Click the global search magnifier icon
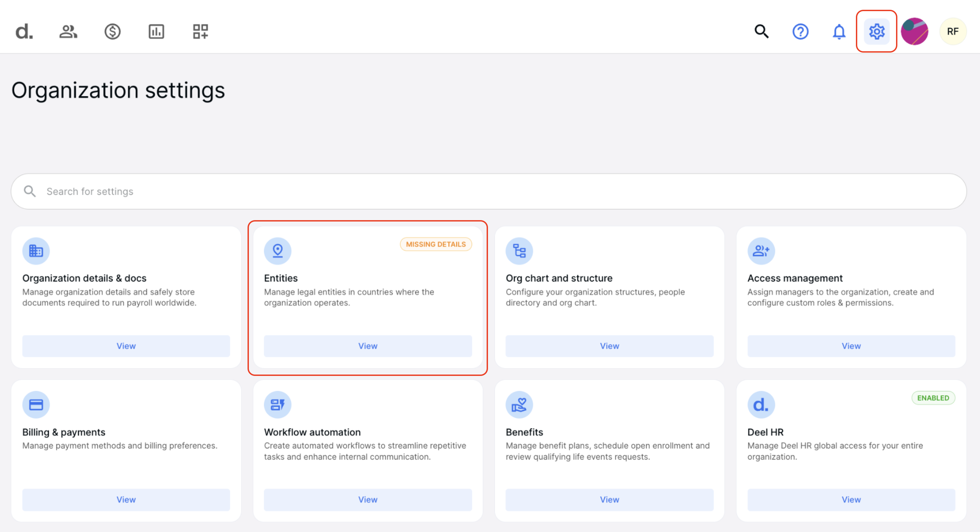This screenshot has width=980, height=532. point(761,32)
